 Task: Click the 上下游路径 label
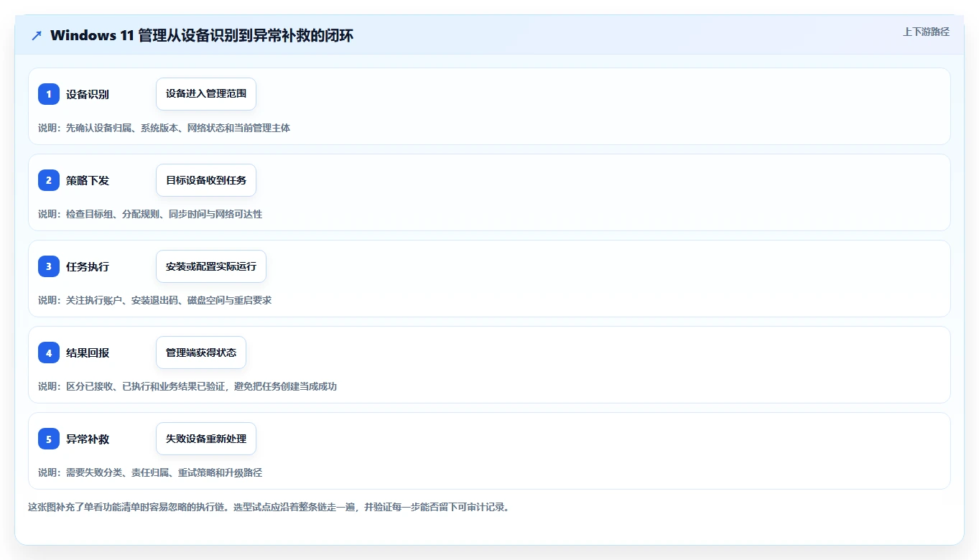coord(926,32)
